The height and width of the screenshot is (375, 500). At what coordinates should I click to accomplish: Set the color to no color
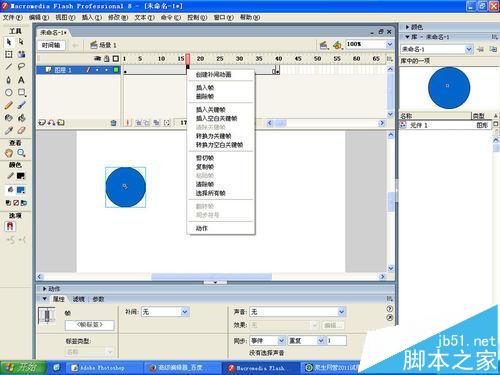click(x=16, y=203)
